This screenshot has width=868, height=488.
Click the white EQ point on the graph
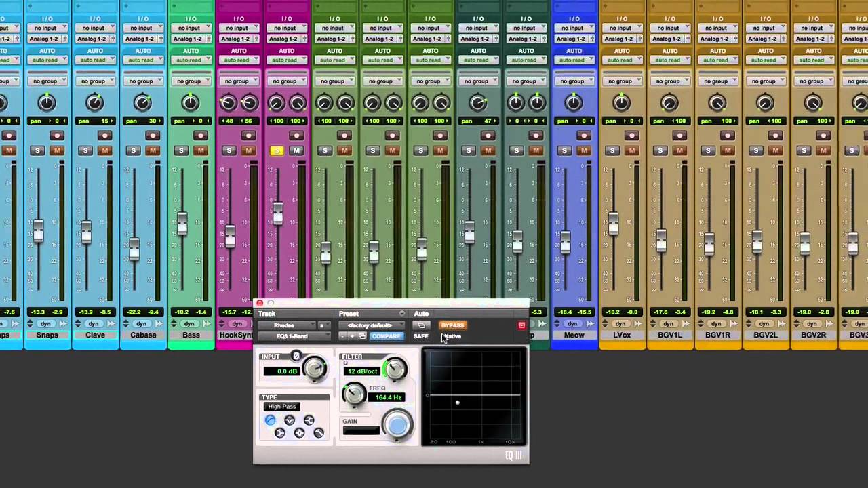pos(458,403)
